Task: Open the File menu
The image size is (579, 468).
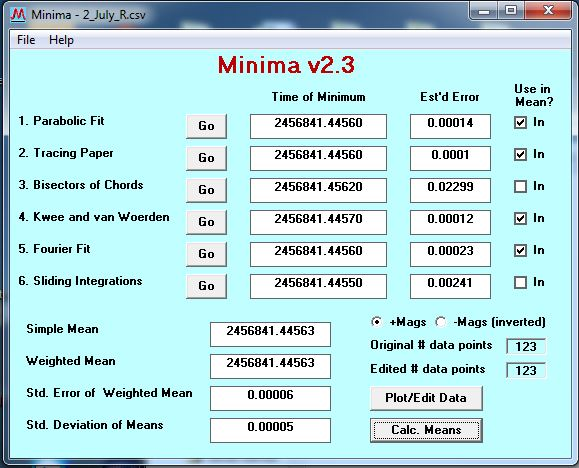Action: click(26, 40)
